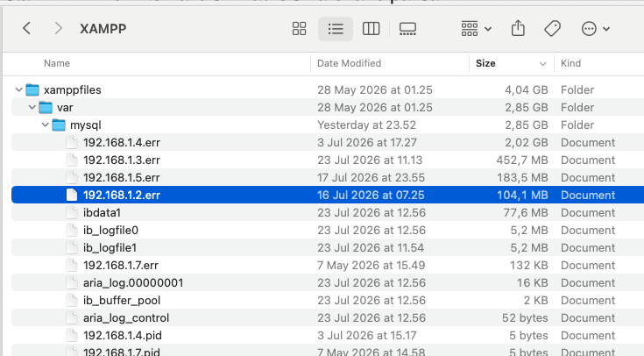Click the 132 KB size value
This screenshot has height=356, width=644.
tap(529, 265)
